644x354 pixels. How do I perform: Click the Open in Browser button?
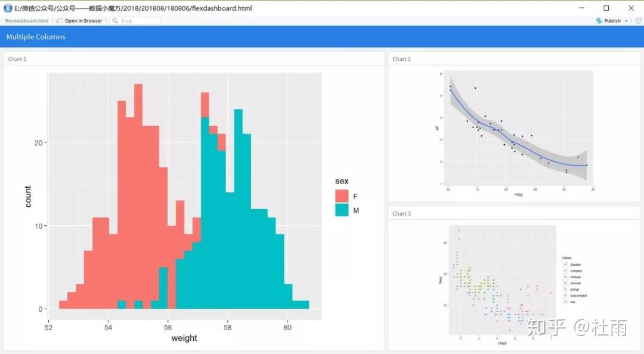pyautogui.click(x=79, y=21)
